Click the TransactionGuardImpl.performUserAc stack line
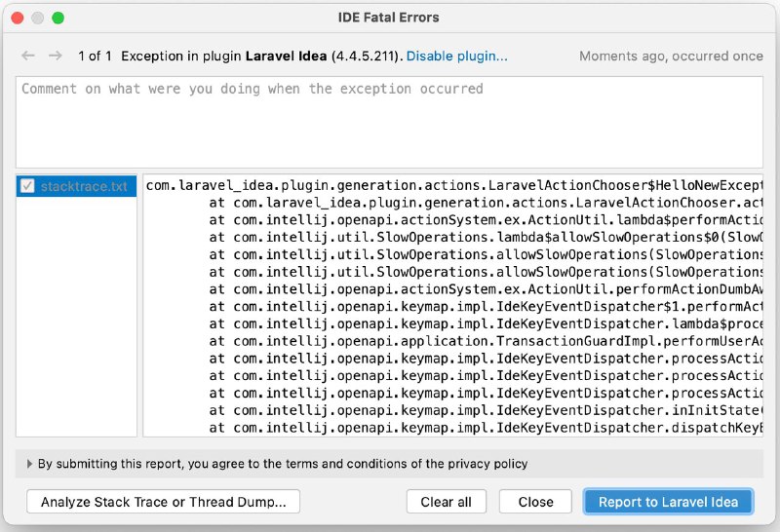The height and width of the screenshot is (532, 780). pyautogui.click(x=486, y=341)
